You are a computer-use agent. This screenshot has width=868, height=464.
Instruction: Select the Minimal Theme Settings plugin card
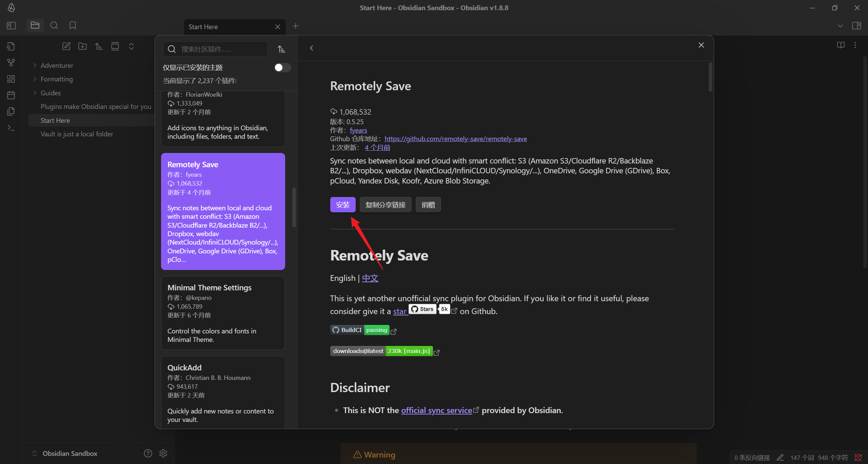tap(223, 313)
